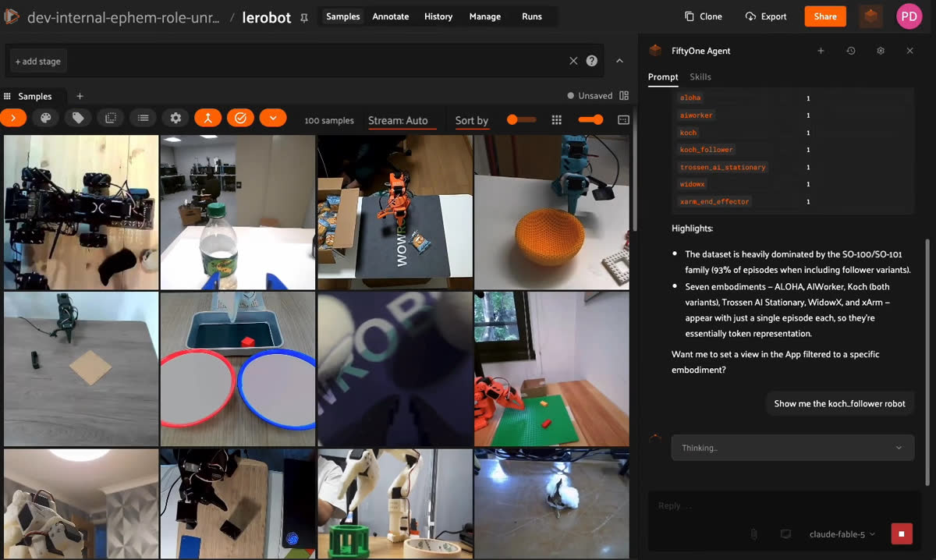Switch to the Skills tab

point(700,77)
